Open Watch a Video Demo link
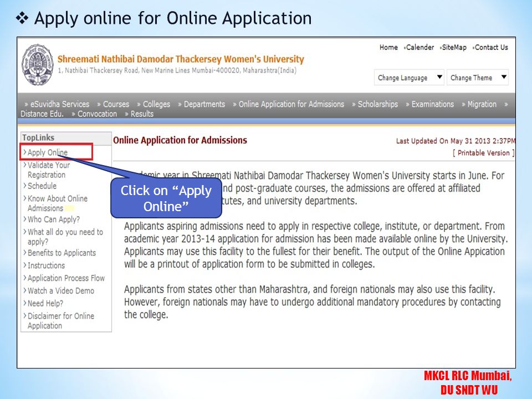 pos(61,291)
